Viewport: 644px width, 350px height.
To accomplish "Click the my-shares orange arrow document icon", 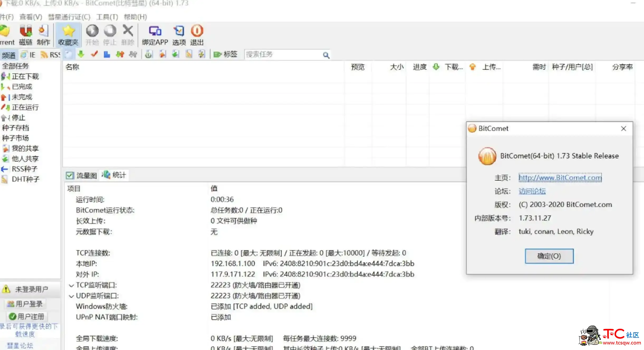I will (162, 54).
